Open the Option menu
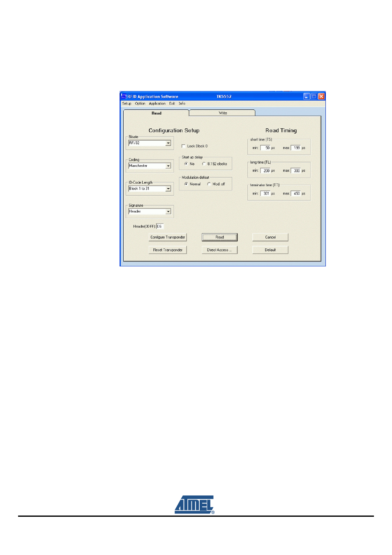The width and height of the screenshot is (392, 555). pos(140,104)
